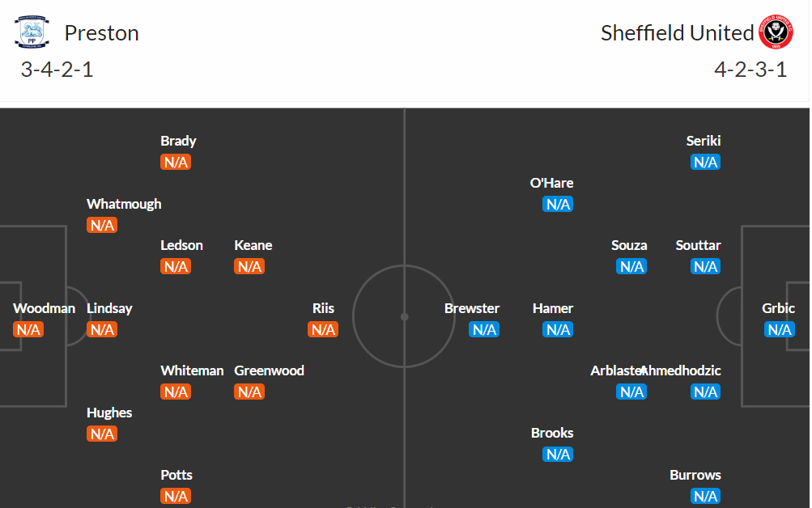Select Woodman's N/A rating badge
The width and height of the screenshot is (812, 508).
point(28,329)
